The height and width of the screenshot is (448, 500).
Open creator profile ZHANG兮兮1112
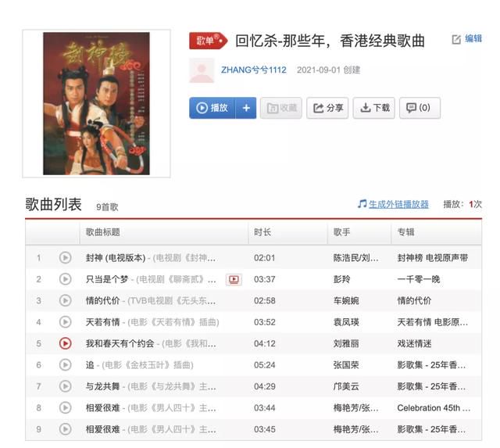point(254,70)
